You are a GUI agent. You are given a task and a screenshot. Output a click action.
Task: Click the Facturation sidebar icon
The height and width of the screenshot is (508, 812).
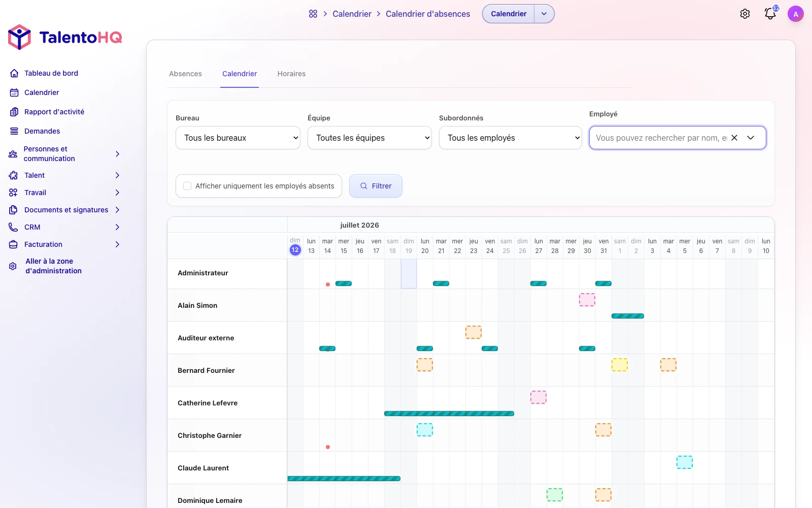point(13,244)
